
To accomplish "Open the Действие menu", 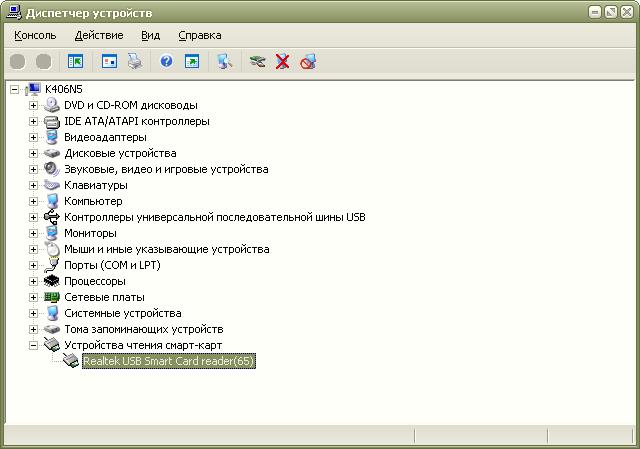I will [x=99, y=36].
